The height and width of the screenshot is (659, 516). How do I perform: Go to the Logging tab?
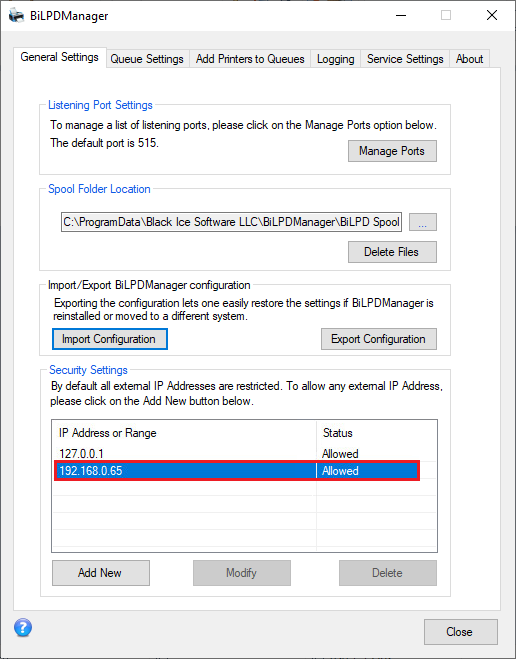(335, 59)
